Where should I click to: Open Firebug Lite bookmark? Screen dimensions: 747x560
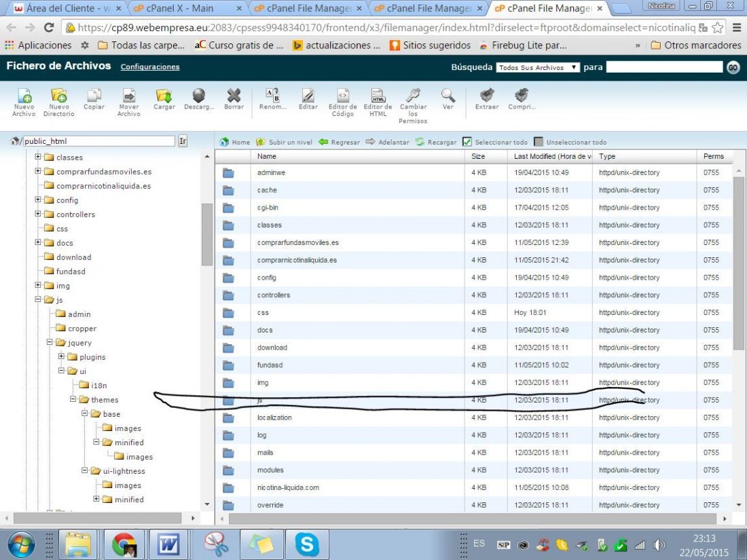[x=523, y=45]
